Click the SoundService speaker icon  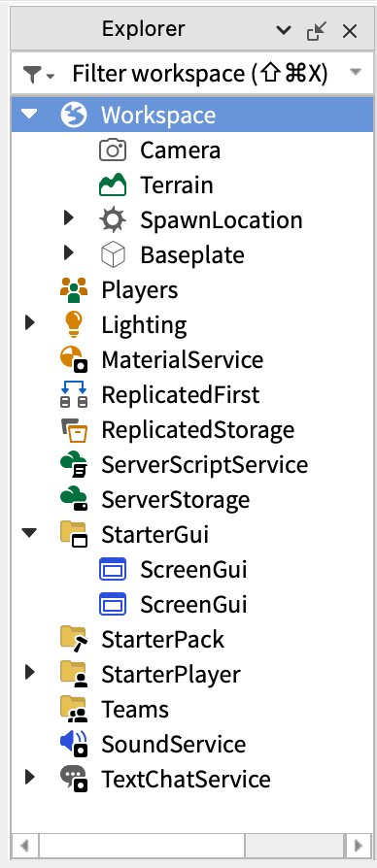tap(74, 744)
